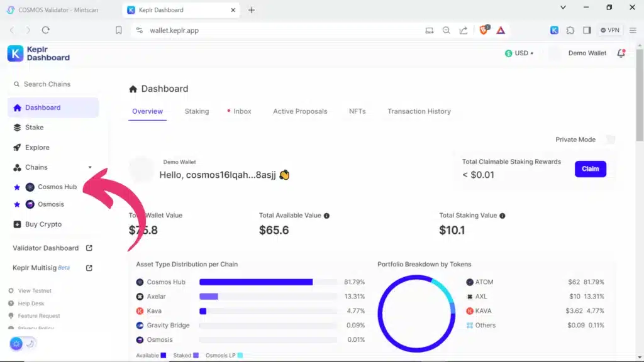Collapse the Chains list arrow
The height and width of the screenshot is (362, 644).
tap(90, 167)
